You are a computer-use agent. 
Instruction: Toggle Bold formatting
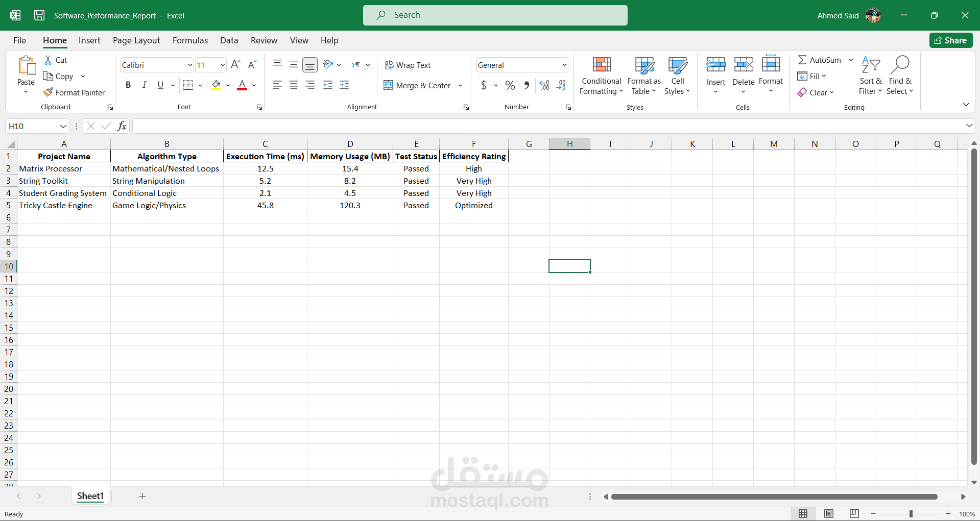pos(128,85)
